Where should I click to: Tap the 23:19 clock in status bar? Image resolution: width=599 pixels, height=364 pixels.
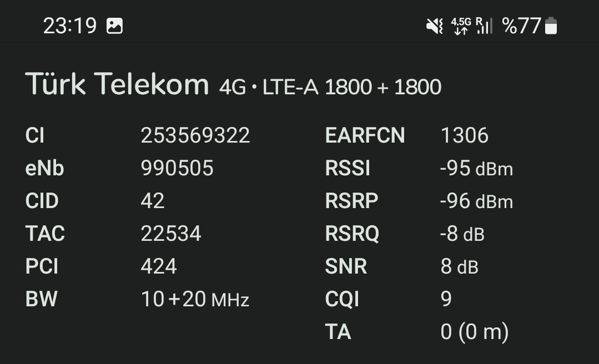pos(70,26)
